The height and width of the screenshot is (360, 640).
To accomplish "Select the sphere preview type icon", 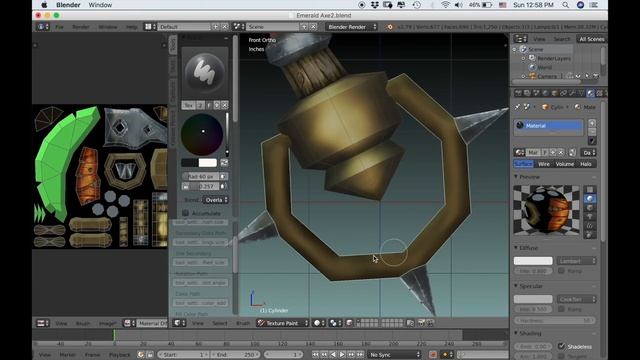I will (x=590, y=199).
